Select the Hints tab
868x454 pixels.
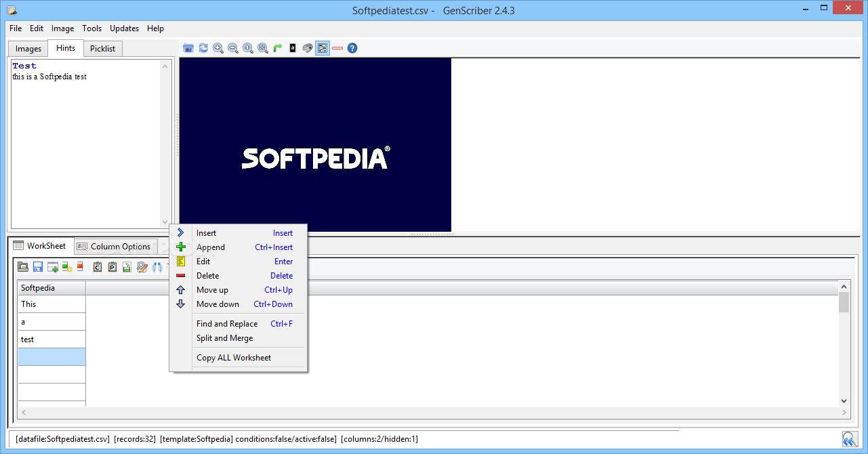pyautogui.click(x=66, y=48)
